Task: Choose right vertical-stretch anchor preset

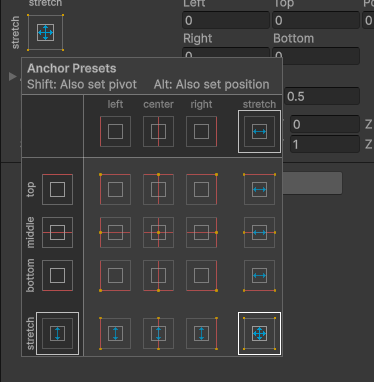Action: pos(201,333)
